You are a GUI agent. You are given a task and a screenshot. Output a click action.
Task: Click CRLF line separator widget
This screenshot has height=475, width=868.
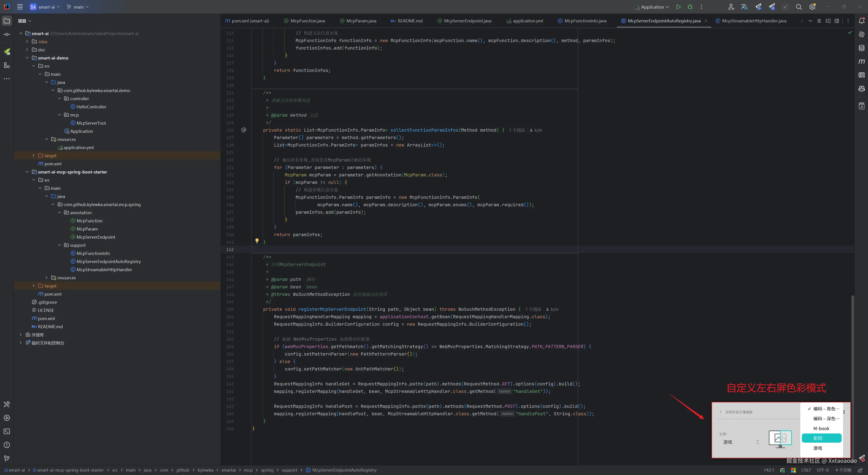coord(806,470)
